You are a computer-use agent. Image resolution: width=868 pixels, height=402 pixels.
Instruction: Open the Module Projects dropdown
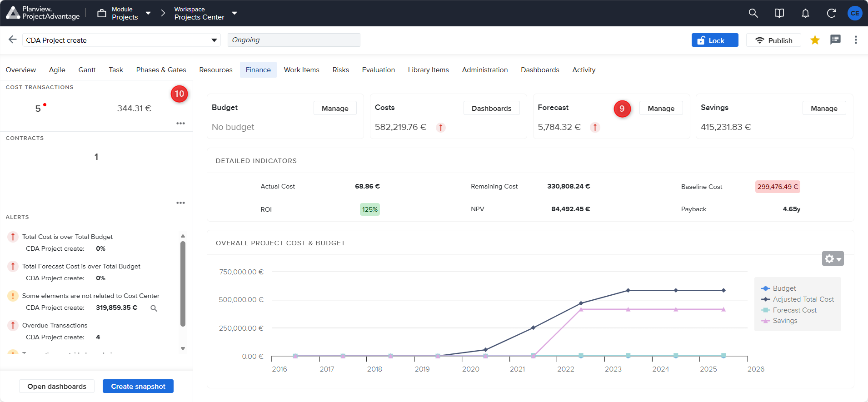point(148,13)
